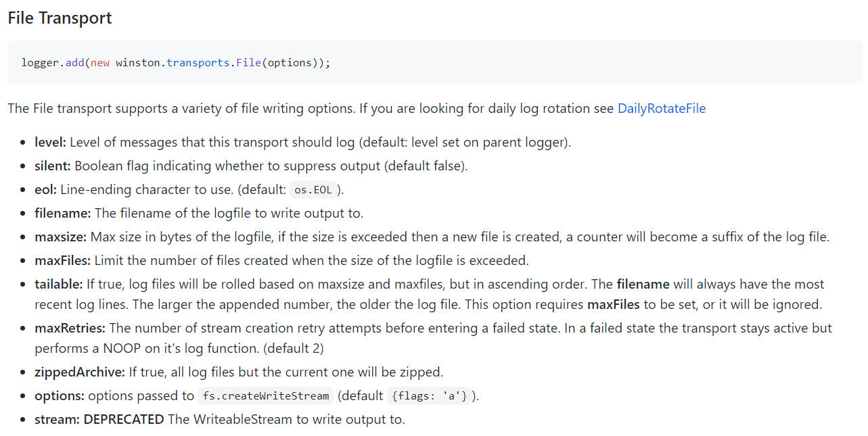Click the 'stream: DEPRECATED' bold text
Screen dimensions: 868x436
99,419
